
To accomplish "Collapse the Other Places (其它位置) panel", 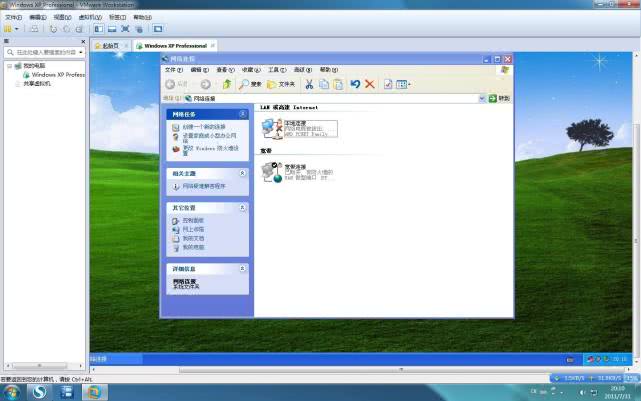I will click(x=242, y=208).
